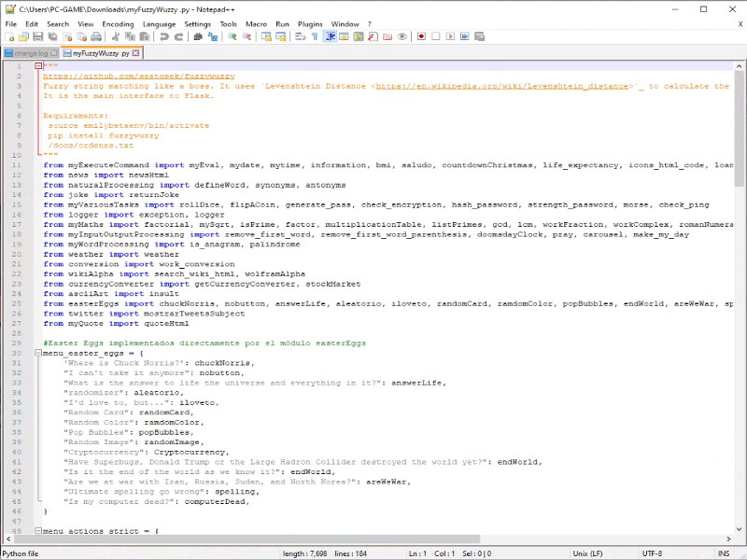Save the current file via Save icon
The image size is (747, 560).
[36, 39]
